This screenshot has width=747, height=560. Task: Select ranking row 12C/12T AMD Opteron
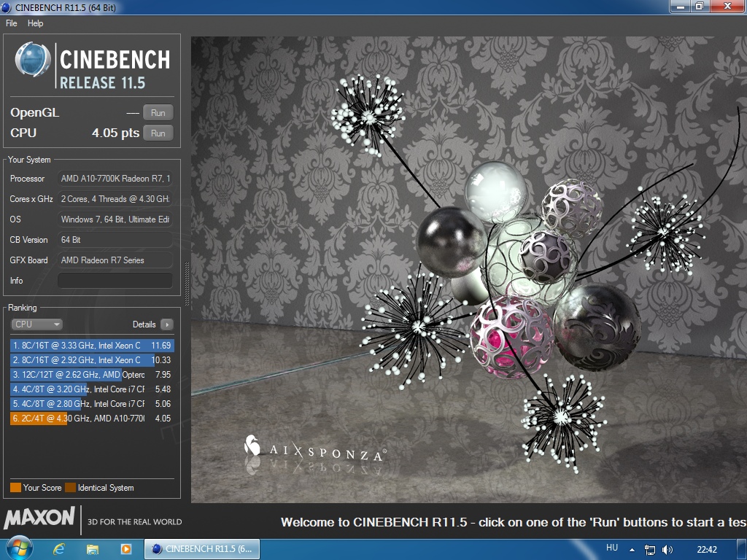click(x=92, y=375)
